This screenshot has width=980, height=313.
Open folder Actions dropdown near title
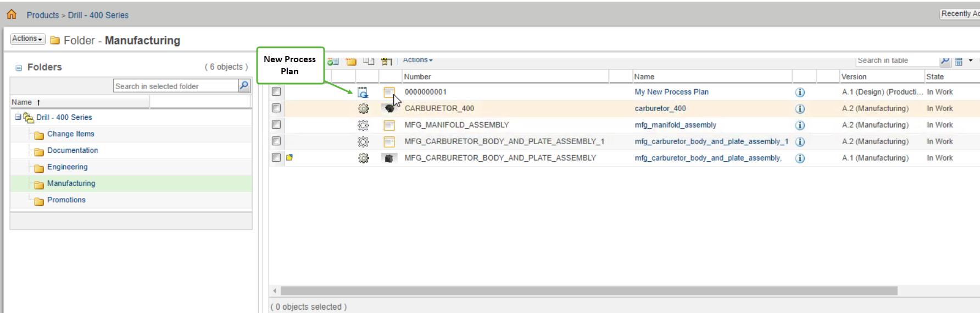click(x=27, y=39)
